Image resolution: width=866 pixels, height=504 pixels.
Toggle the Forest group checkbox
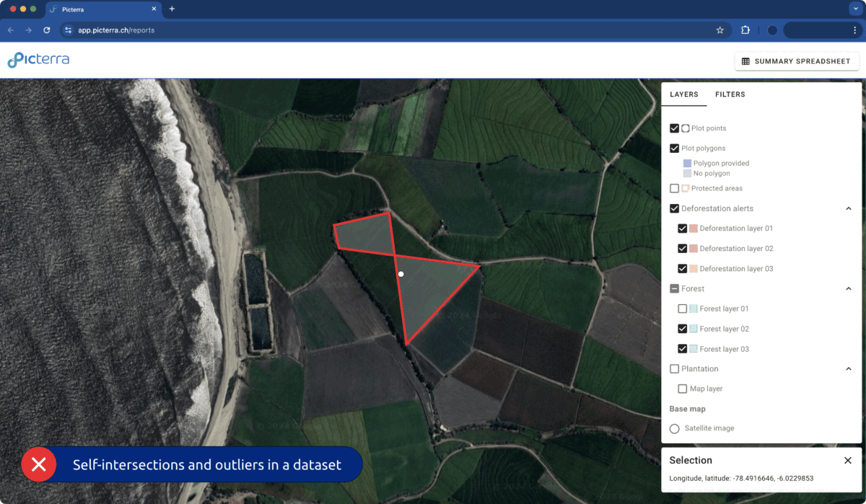click(674, 288)
